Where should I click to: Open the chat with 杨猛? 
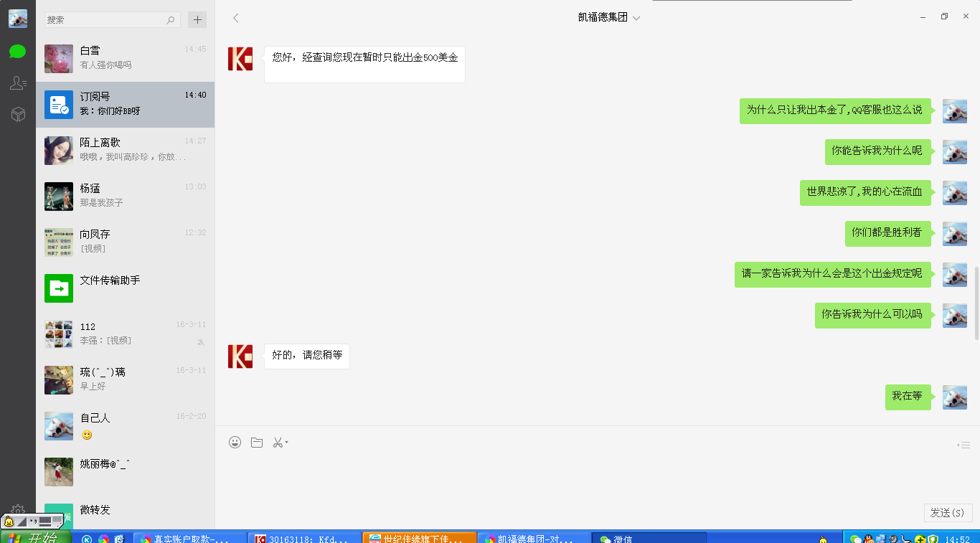click(x=125, y=197)
